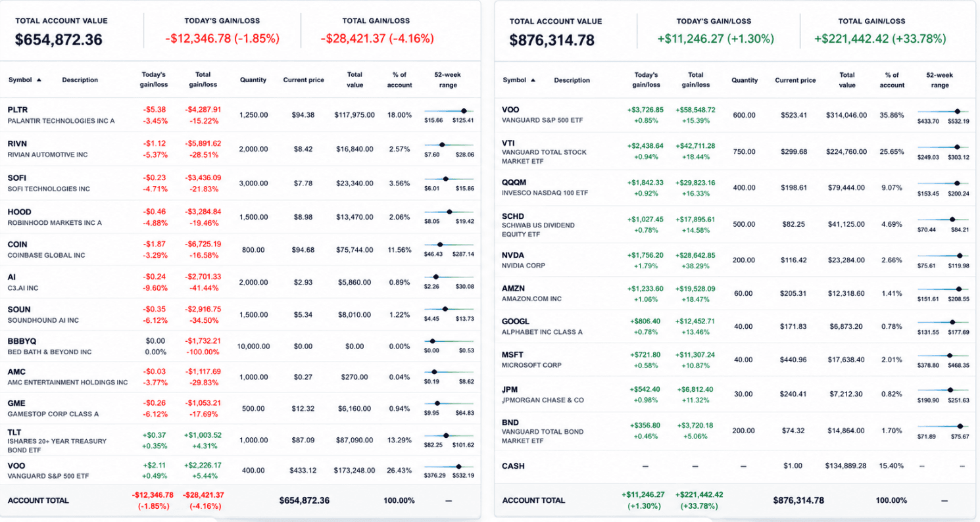Click the BBBYQ 52-week range marker
Image resolution: width=980 pixels, height=522 pixels.
click(x=432, y=341)
